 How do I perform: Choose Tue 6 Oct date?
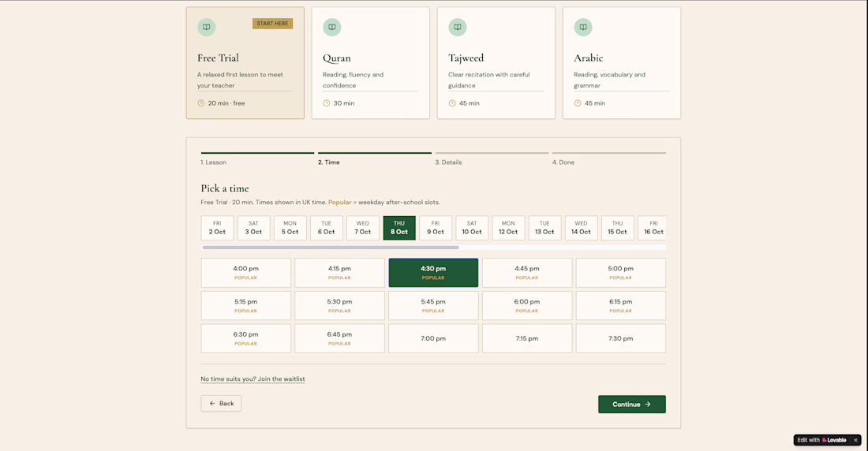[326, 228]
